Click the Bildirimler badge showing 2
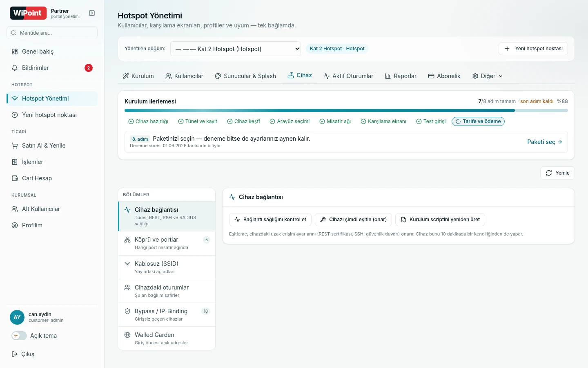The height and width of the screenshot is (368, 588). coord(89,68)
